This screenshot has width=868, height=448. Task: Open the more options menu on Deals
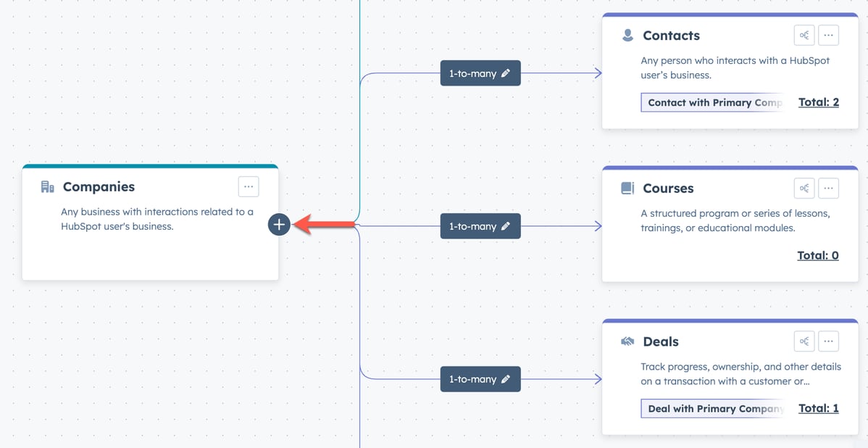point(828,341)
